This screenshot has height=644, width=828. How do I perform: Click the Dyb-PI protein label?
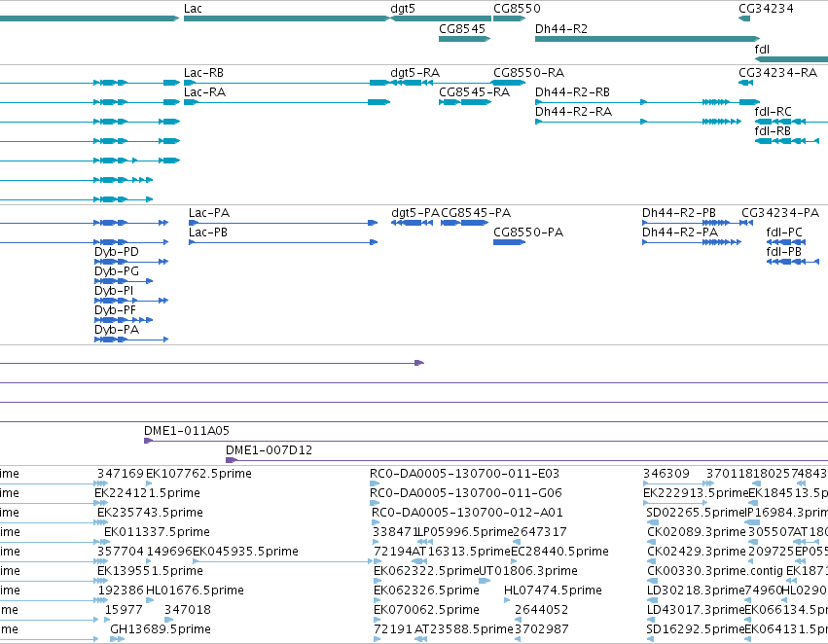coord(114,292)
